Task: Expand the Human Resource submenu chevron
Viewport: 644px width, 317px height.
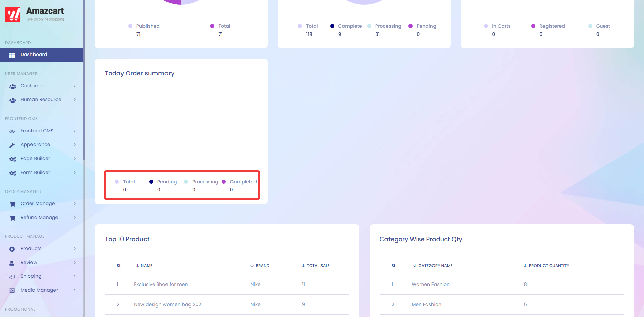Action: 75,100
